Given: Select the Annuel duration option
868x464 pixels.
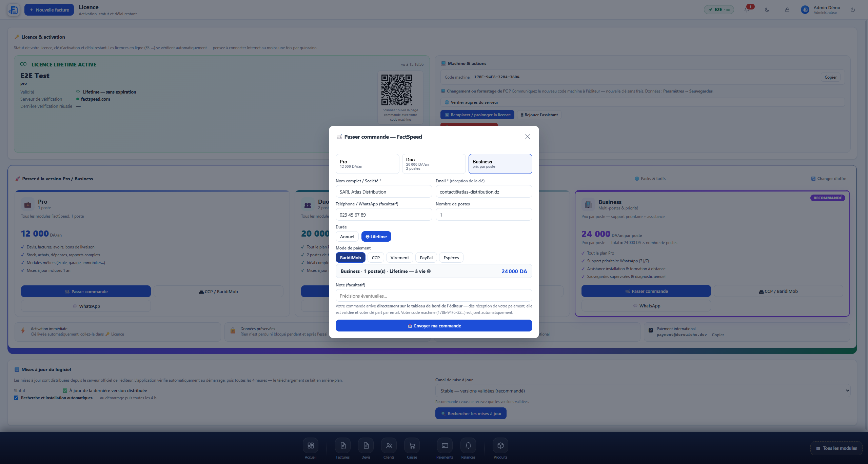Looking at the screenshot, I should 347,237.
